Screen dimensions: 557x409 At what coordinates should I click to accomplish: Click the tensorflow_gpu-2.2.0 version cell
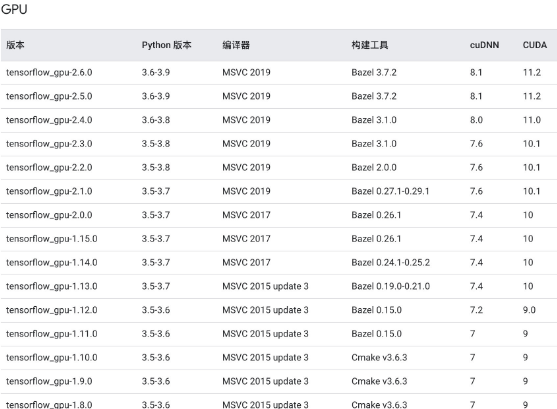[49, 167]
